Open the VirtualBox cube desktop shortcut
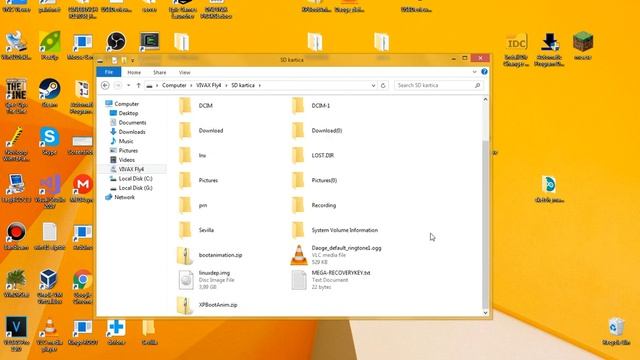 point(49,280)
